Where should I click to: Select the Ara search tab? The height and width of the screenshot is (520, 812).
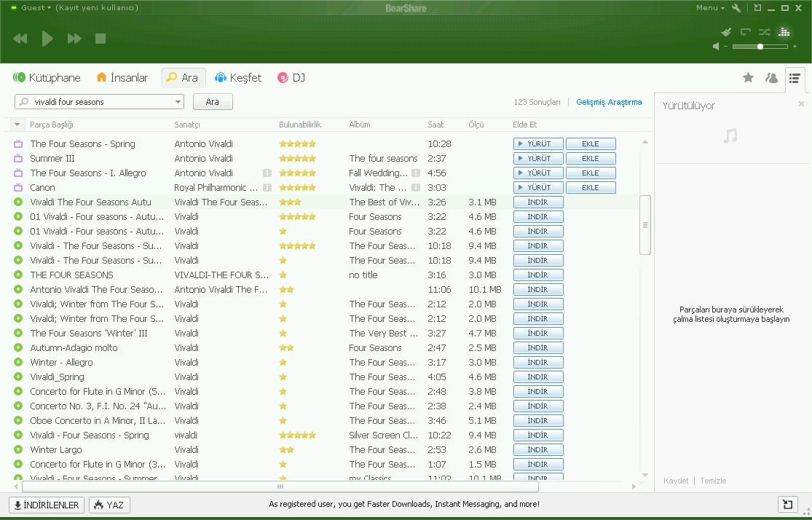(184, 78)
